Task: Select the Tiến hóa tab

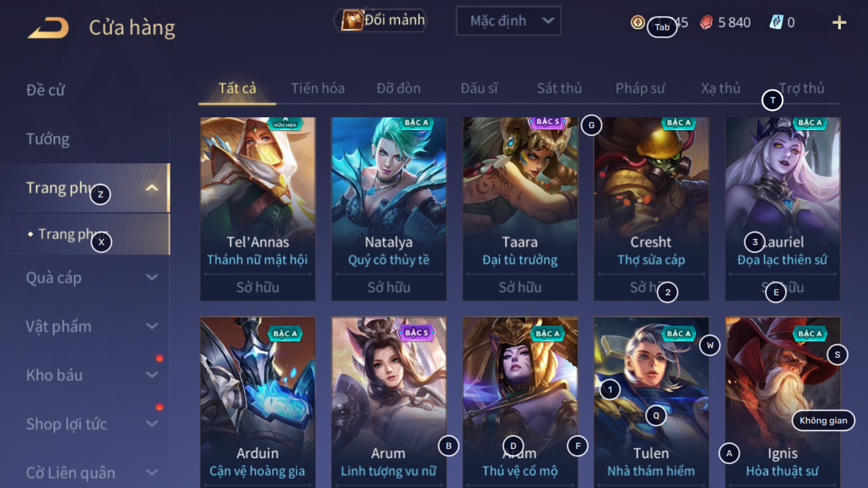Action: (318, 89)
